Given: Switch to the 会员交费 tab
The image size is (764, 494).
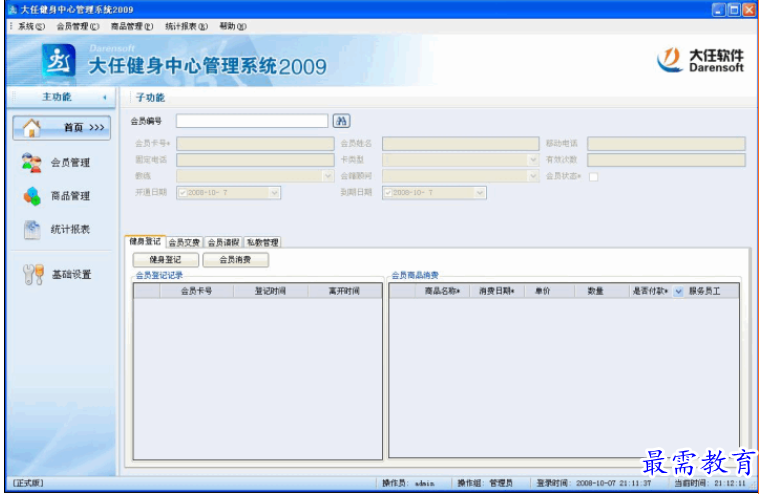Looking at the screenshot, I should click(184, 242).
